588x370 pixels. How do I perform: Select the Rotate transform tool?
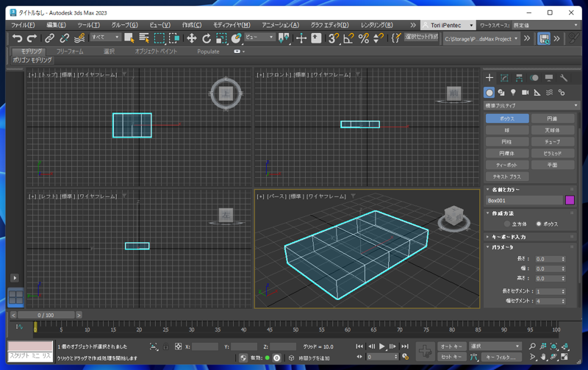pos(207,38)
